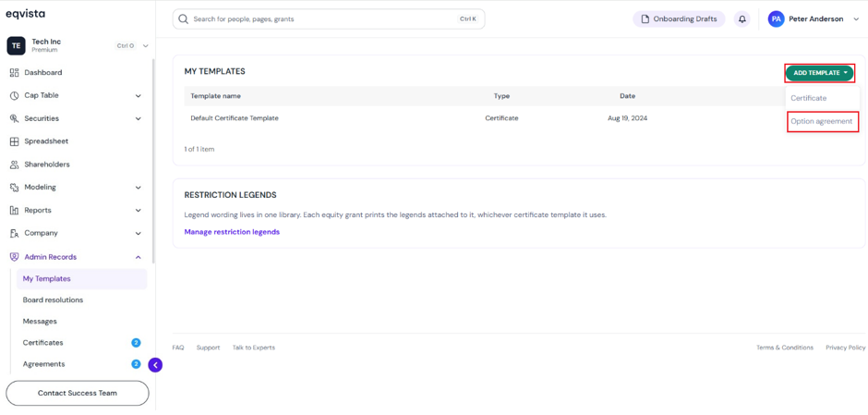Open Privacy Policy link

click(x=845, y=348)
